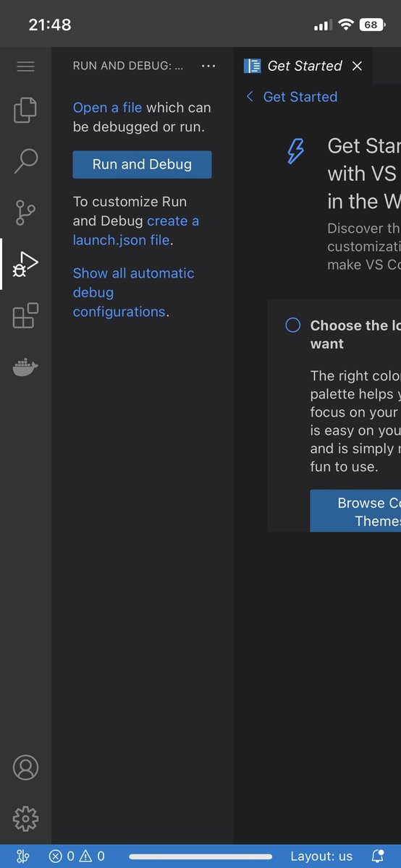The height and width of the screenshot is (868, 401).
Task: Open Run and Debug views more actions
Action: (208, 66)
